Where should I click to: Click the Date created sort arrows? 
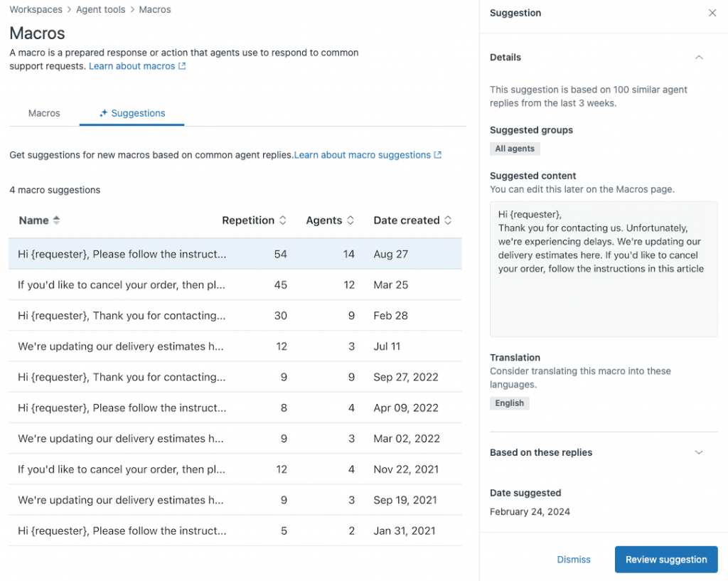448,220
